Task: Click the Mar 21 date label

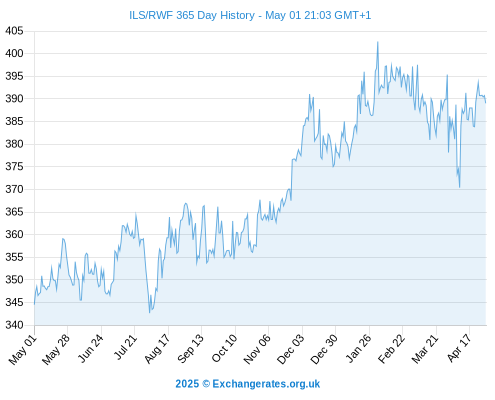Action: (x=424, y=349)
